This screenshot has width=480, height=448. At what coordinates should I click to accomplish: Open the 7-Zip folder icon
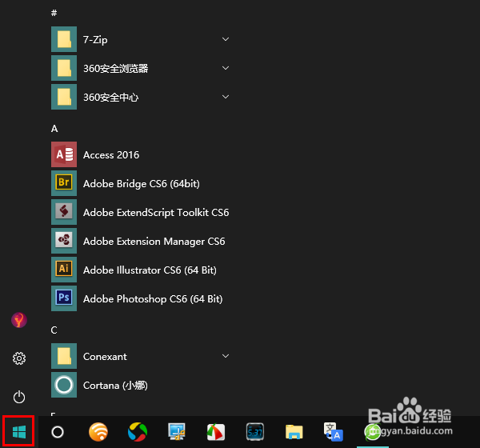(x=64, y=39)
